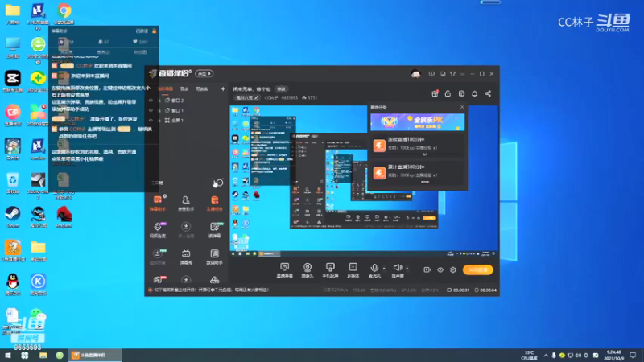The width and height of the screenshot is (644, 362).
Task: Open the 连续直播100分钟 task
Action: (417, 146)
